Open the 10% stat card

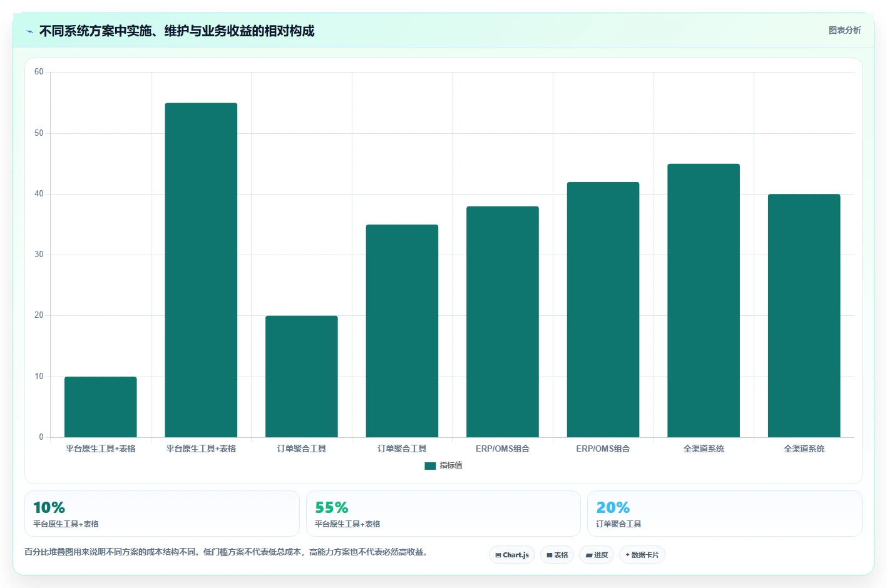coord(162,514)
